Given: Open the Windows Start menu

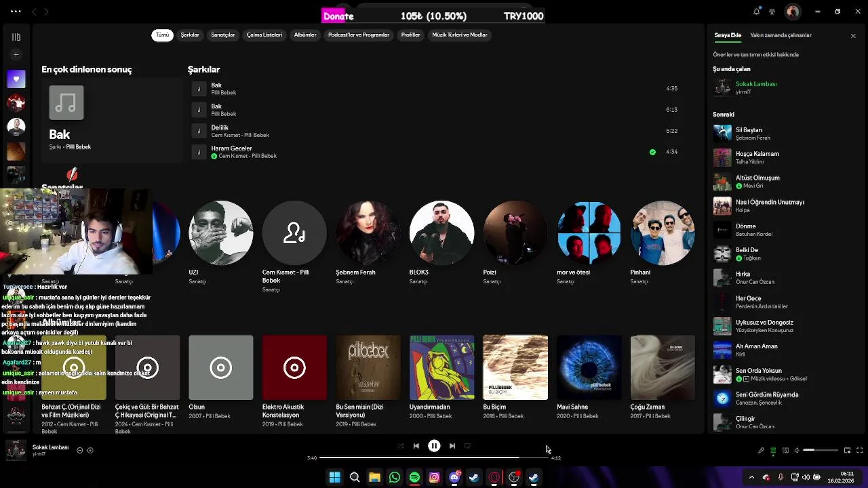Looking at the screenshot, I should tap(334, 478).
